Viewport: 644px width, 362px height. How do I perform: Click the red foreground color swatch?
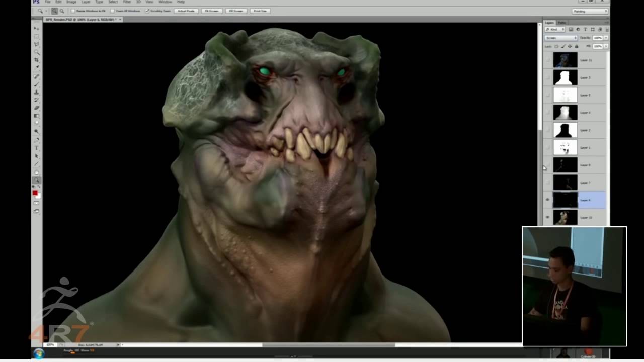tap(35, 193)
